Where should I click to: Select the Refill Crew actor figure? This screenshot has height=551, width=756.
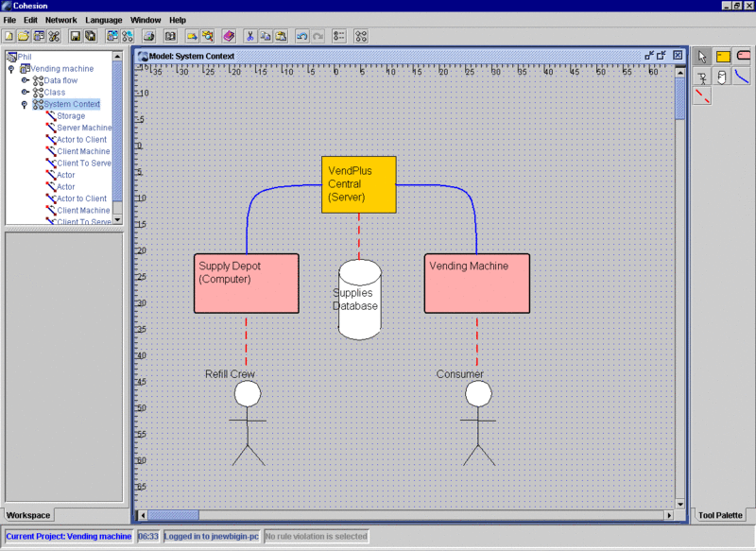[x=248, y=423]
